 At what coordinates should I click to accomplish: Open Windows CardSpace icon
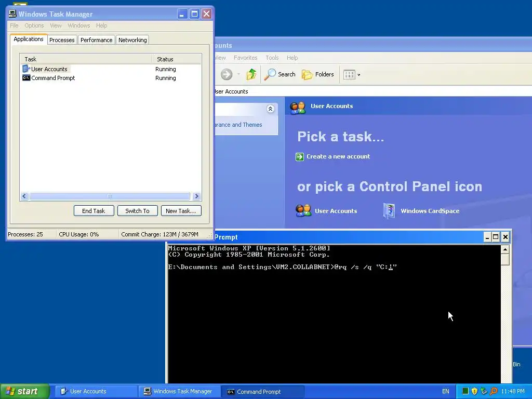coord(421,211)
